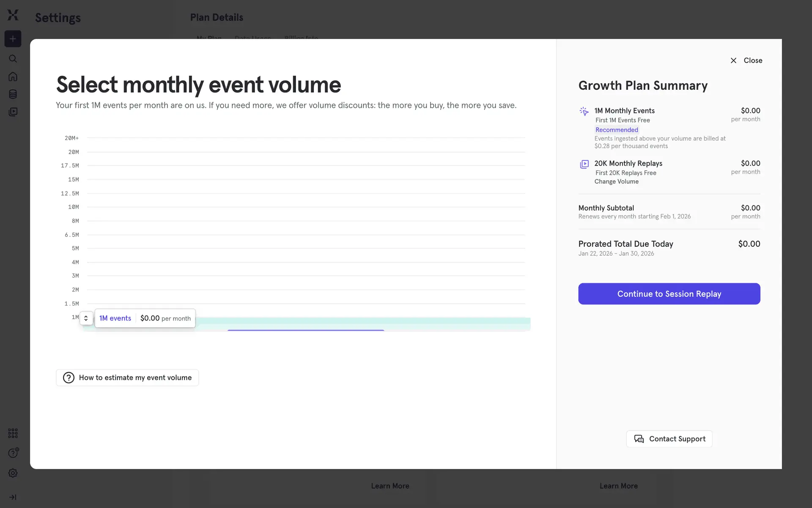Open the data database icon in sidebar
The height and width of the screenshot is (508, 812).
[13, 94]
